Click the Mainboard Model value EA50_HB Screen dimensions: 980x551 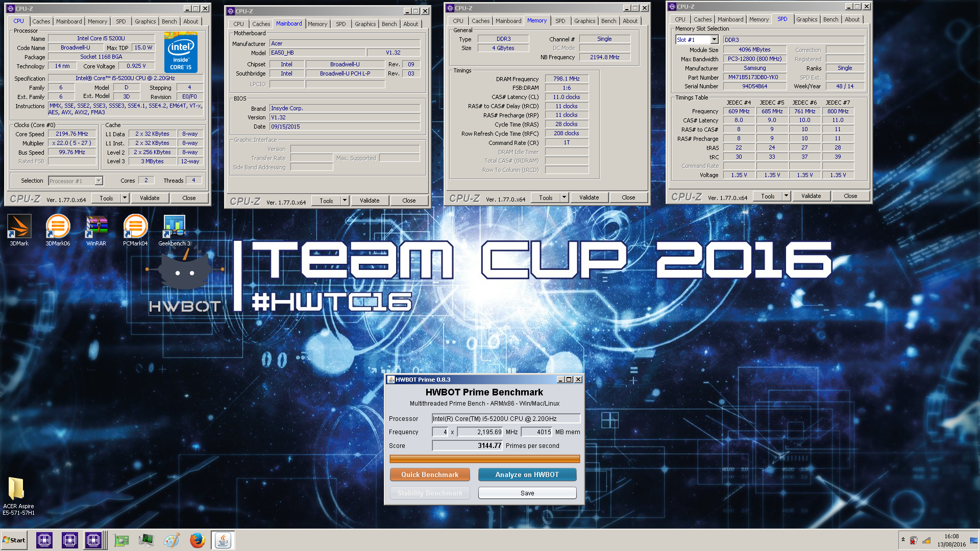coord(317,53)
